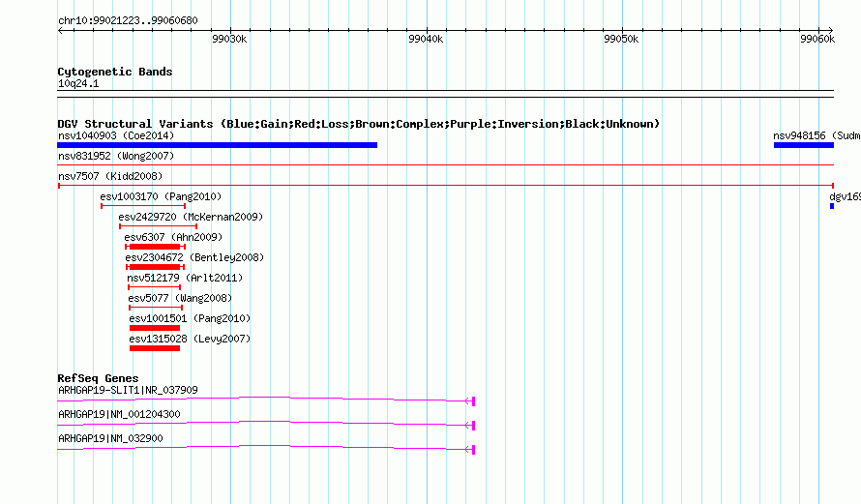Click the esv5077 red interval glyph

coord(156,308)
